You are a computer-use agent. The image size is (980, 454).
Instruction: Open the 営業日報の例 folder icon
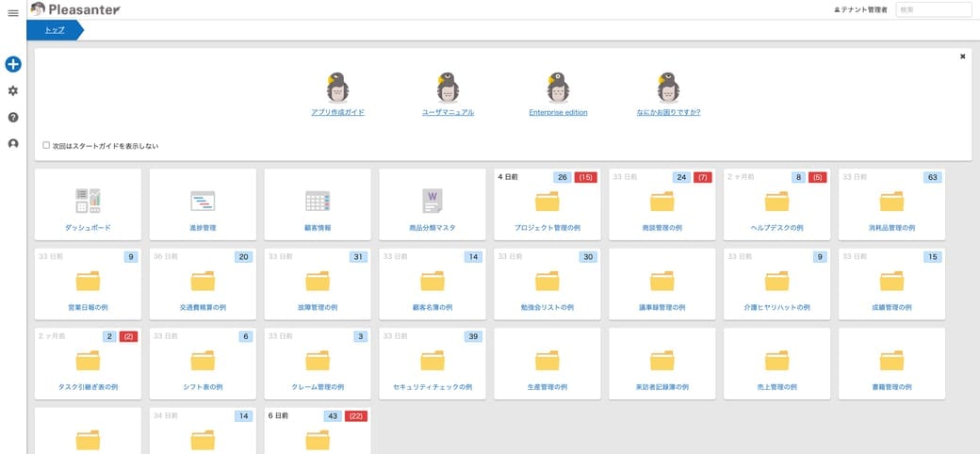tap(89, 281)
